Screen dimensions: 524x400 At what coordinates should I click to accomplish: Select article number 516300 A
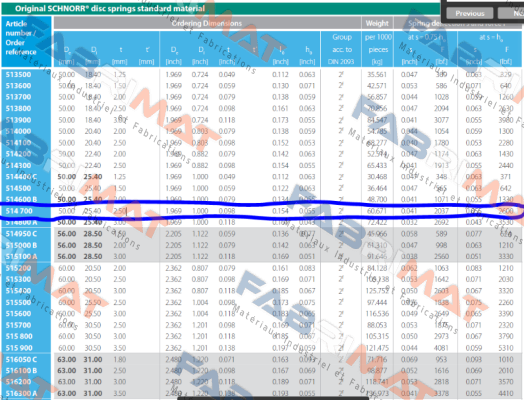point(21,394)
